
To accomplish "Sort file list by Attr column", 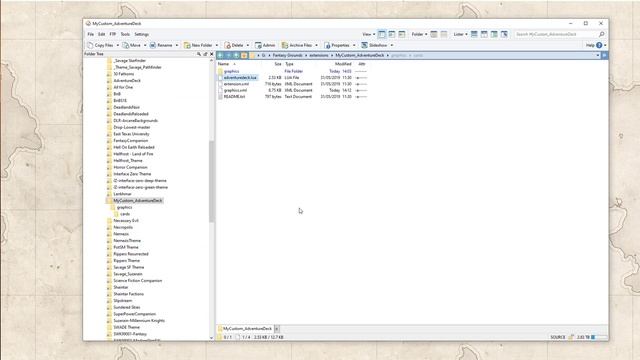I will pyautogui.click(x=362, y=64).
